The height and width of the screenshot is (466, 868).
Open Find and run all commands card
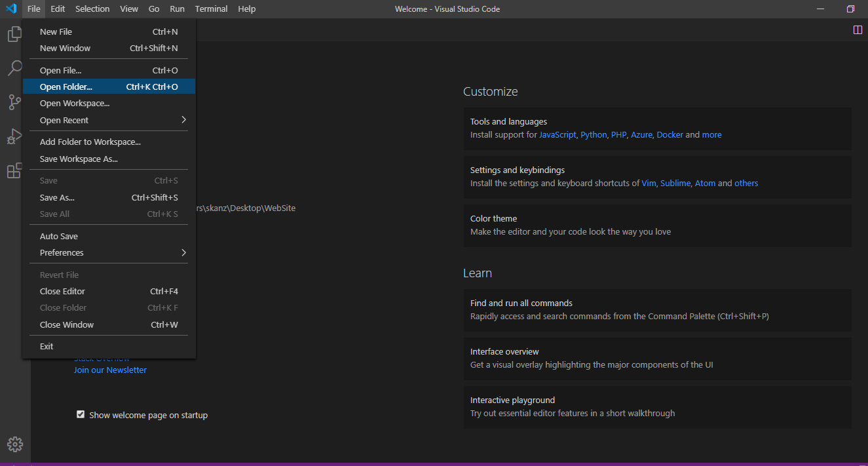tap(657, 310)
